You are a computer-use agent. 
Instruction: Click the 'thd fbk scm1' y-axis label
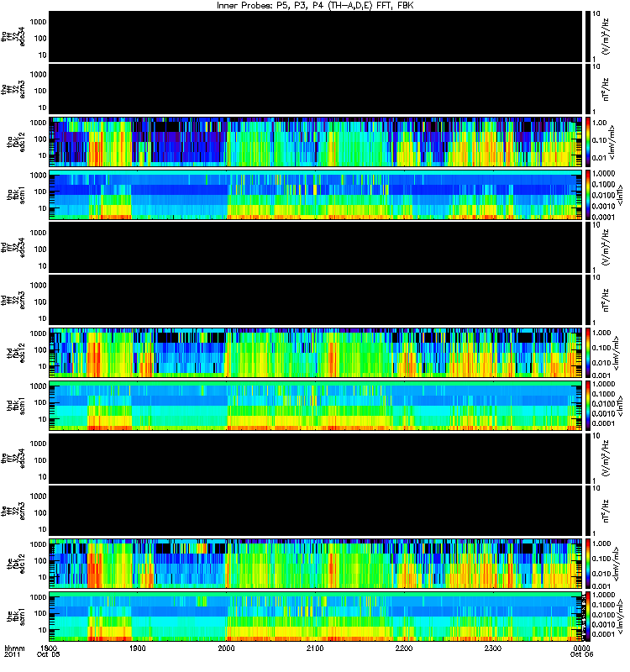pyautogui.click(x=16, y=407)
